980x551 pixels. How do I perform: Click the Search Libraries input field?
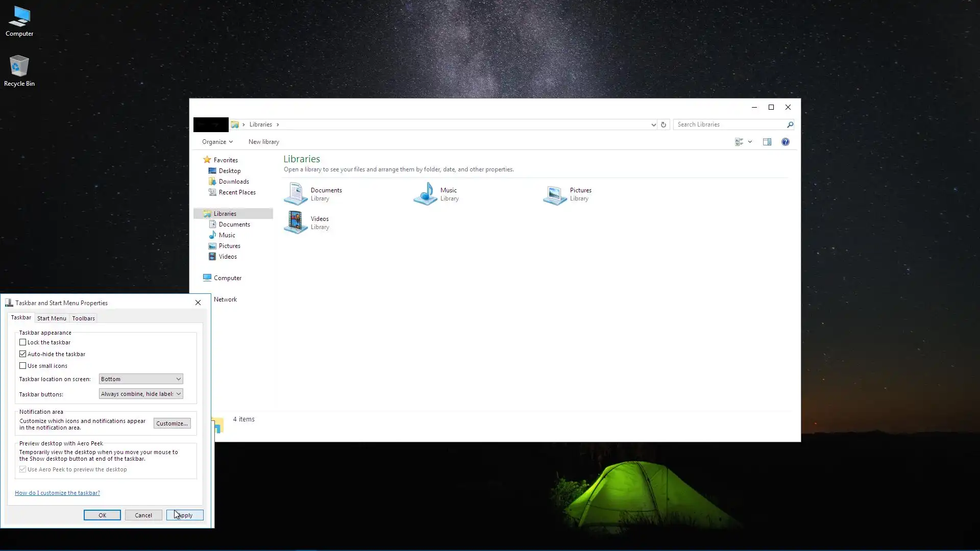(x=729, y=124)
